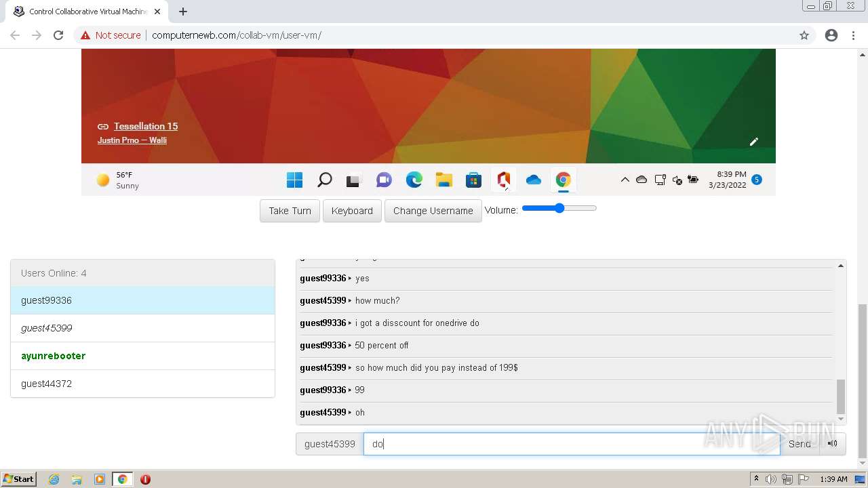Click the muted volume icon in the VM tray
The height and width of the screenshot is (488, 868).
[677, 180]
